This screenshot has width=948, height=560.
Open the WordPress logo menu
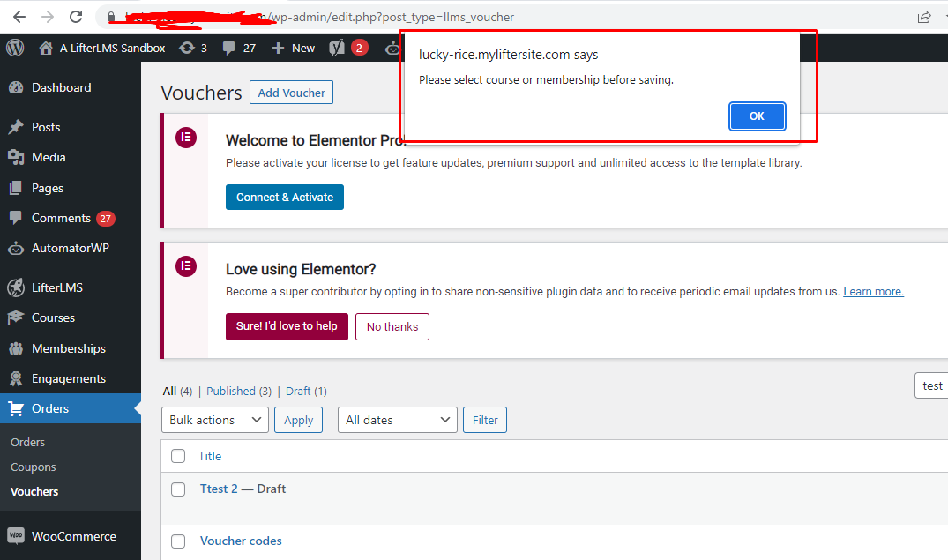pos(14,48)
